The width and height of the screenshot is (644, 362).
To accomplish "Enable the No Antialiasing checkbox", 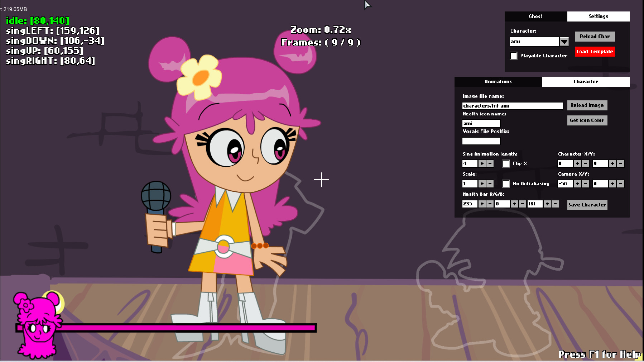I will pyautogui.click(x=506, y=184).
